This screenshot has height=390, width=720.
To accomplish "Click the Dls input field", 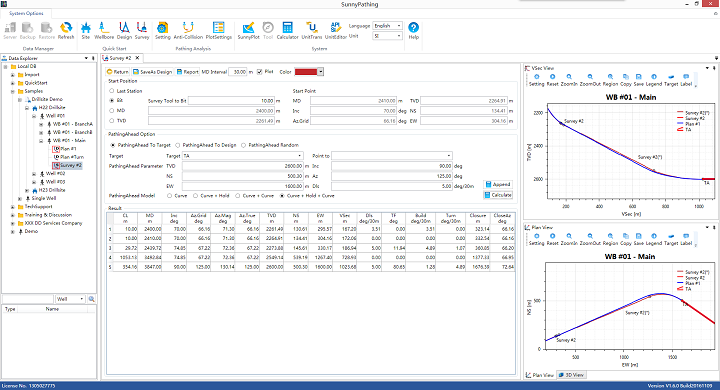I will pyautogui.click(x=392, y=186).
